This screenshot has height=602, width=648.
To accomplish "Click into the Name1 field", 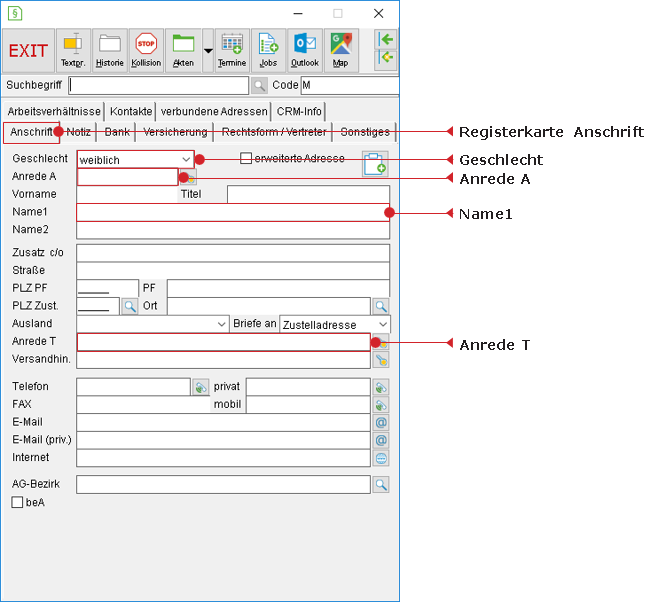I will pos(233,212).
